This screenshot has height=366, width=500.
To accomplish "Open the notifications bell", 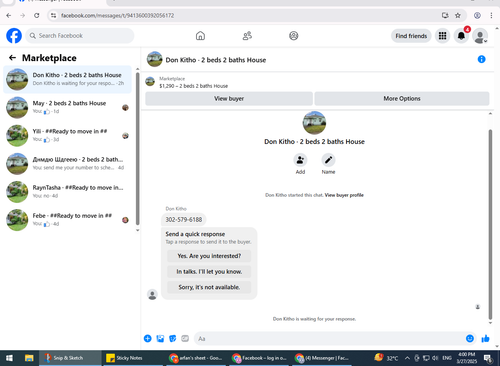I will click(x=461, y=36).
